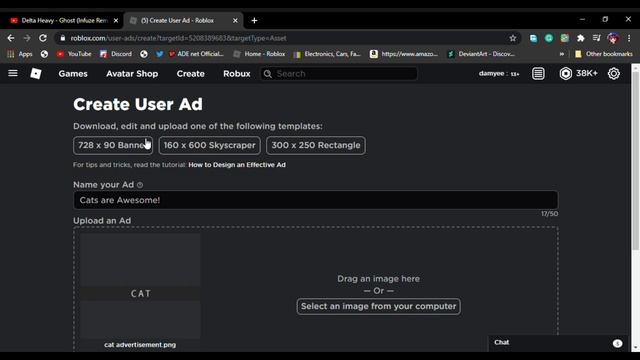Bookmark this page with the star icon

513,38
